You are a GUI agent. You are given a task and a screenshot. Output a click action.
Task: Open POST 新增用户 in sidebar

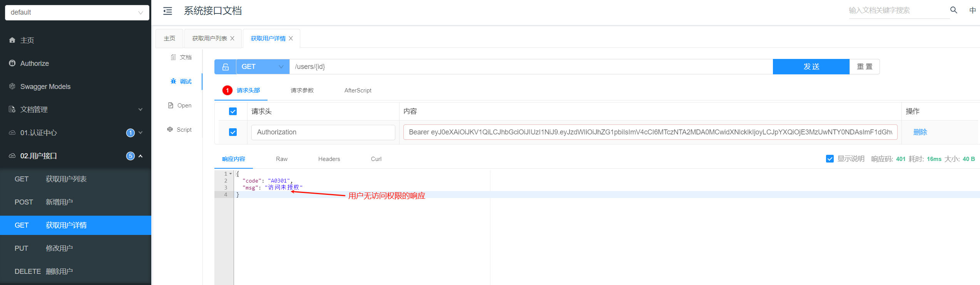coord(75,202)
